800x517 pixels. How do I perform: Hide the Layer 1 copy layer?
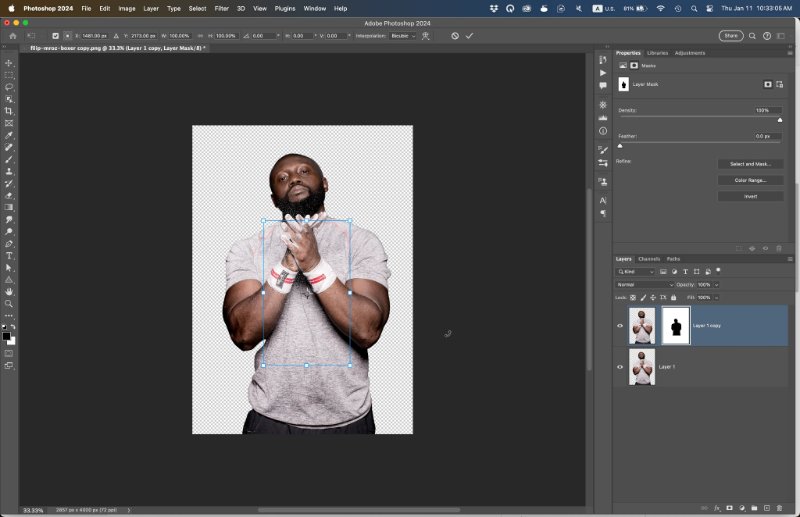pyautogui.click(x=620, y=326)
